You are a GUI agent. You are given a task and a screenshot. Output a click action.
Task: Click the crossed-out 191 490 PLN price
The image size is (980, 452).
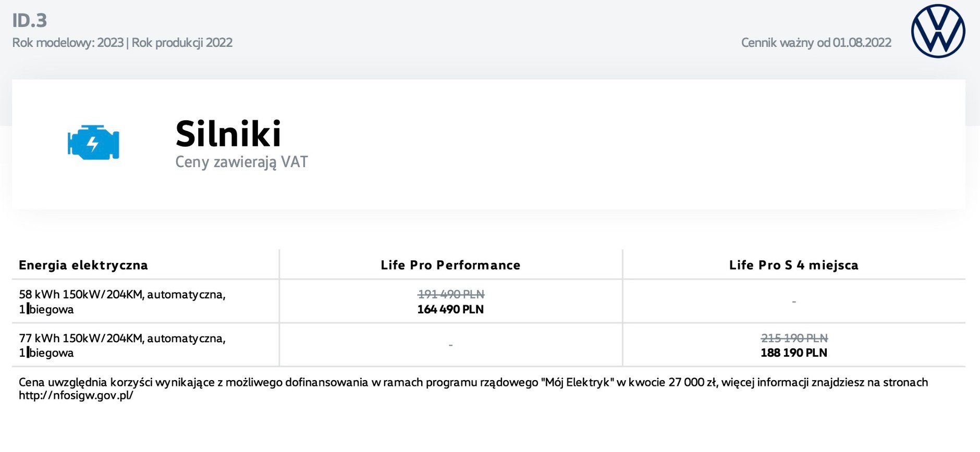click(x=450, y=294)
